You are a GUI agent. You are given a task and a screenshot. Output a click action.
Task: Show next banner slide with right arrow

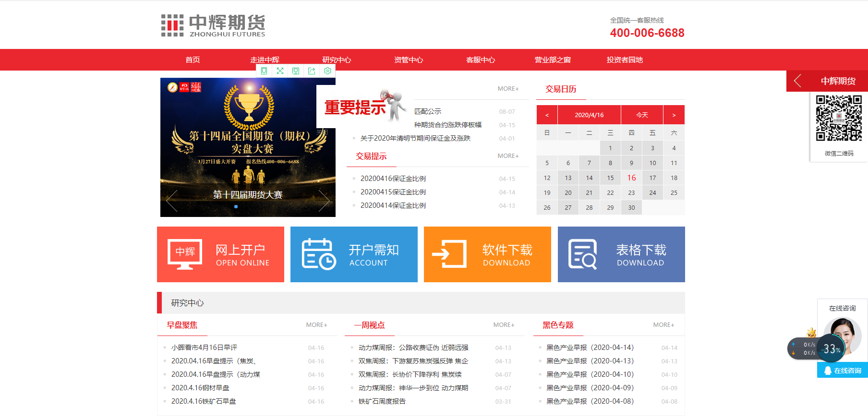point(324,201)
